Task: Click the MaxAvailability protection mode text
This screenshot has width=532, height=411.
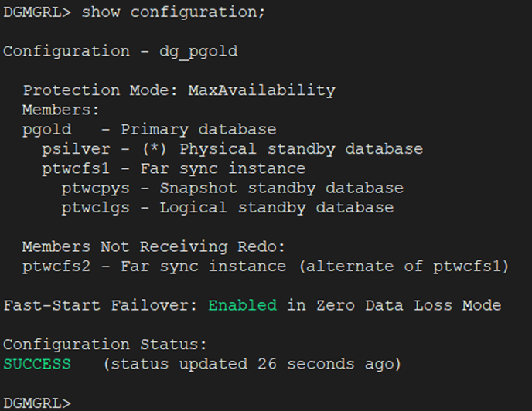Action: 261,90
